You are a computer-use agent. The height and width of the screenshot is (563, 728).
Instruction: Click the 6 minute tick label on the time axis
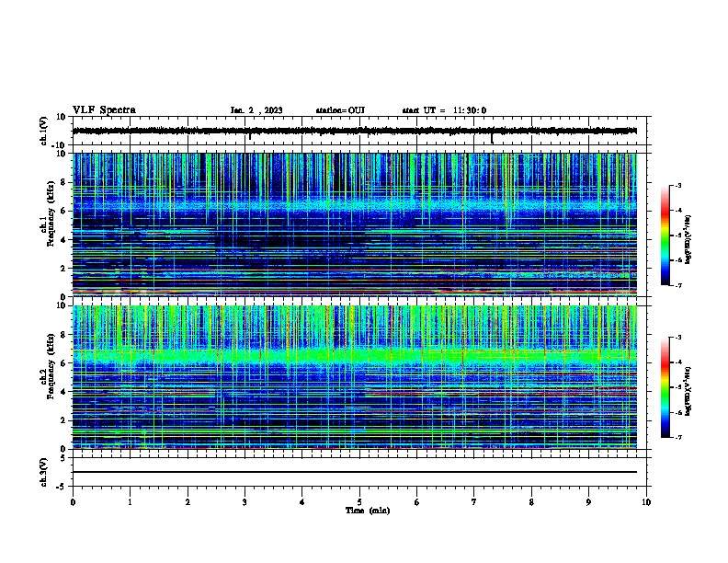[416, 502]
